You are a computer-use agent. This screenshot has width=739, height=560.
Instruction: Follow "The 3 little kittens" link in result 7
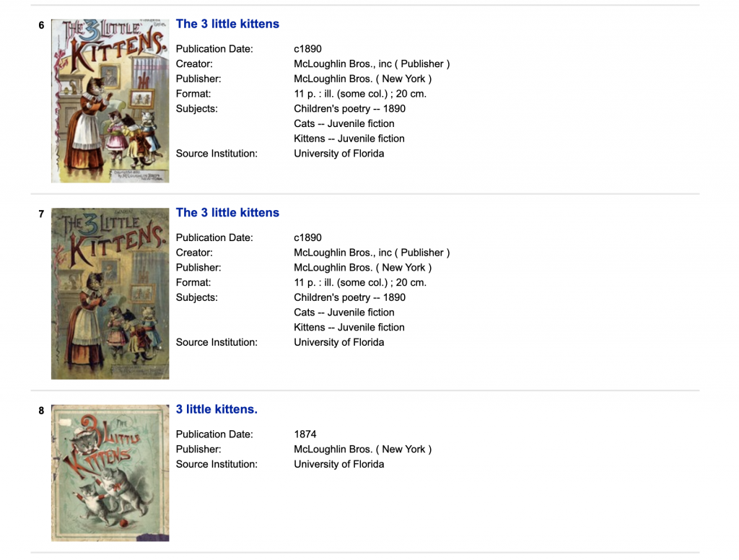point(227,213)
